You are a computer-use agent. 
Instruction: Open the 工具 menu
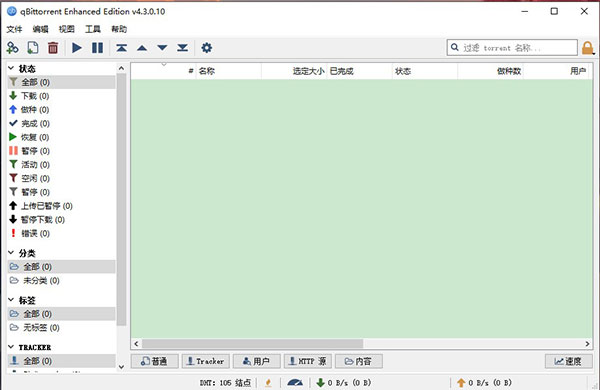pos(93,29)
